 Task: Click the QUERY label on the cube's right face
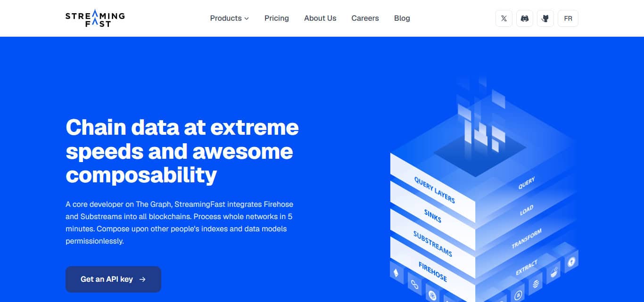point(527,183)
